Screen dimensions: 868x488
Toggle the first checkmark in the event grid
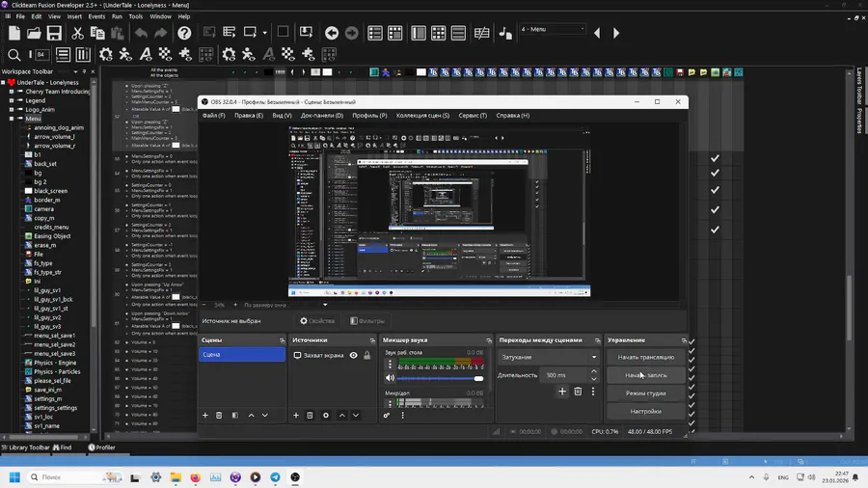pos(715,158)
